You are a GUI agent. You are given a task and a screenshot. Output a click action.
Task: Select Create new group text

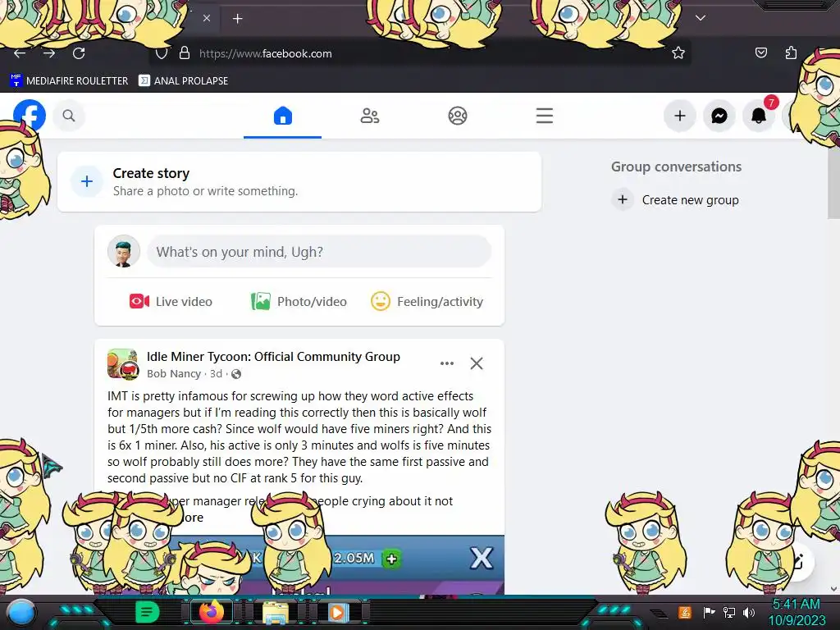(690, 200)
